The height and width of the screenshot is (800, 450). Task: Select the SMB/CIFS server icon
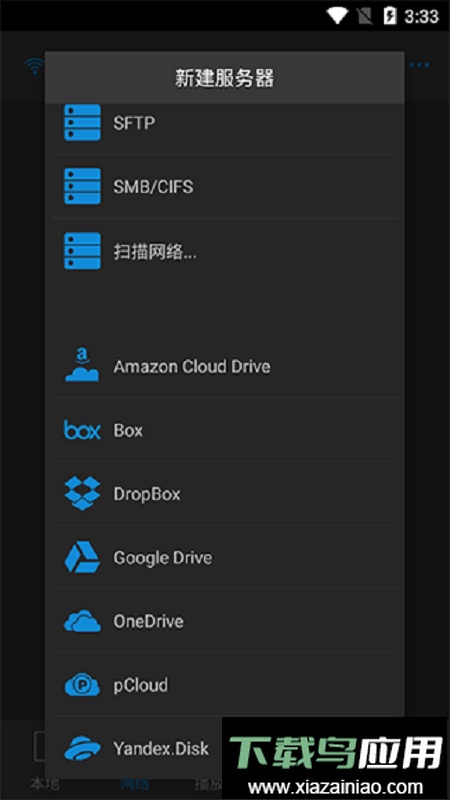click(x=82, y=187)
